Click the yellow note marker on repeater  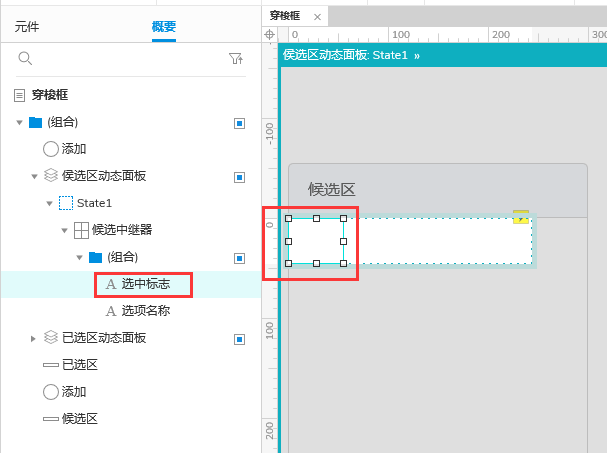tap(521, 217)
